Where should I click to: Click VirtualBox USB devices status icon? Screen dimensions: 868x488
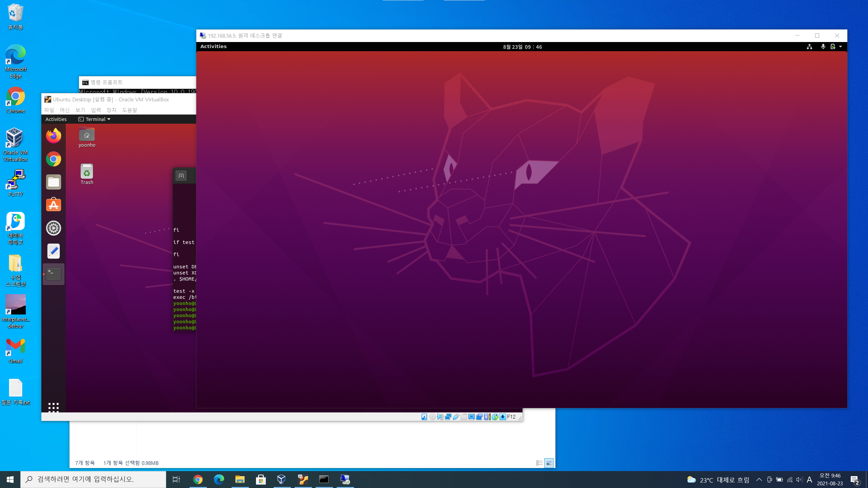tap(456, 417)
